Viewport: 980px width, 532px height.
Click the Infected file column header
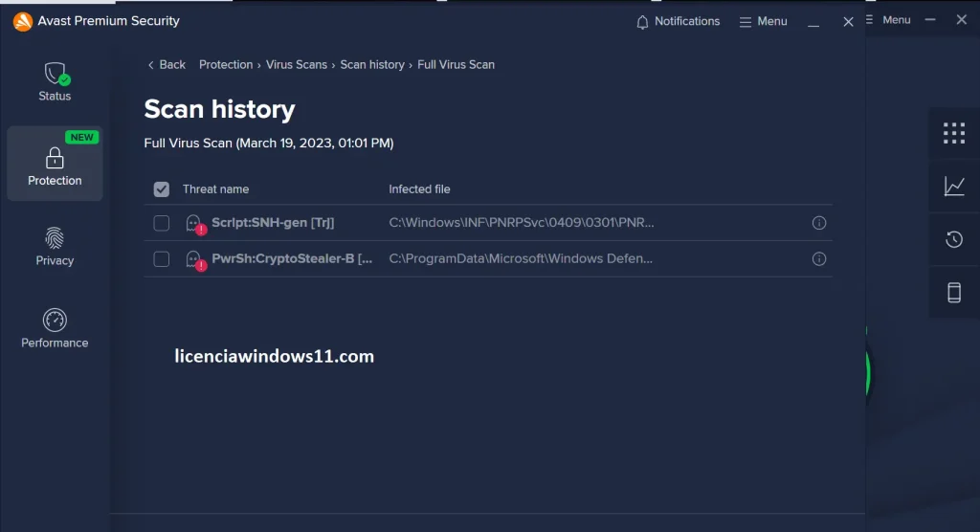click(419, 188)
